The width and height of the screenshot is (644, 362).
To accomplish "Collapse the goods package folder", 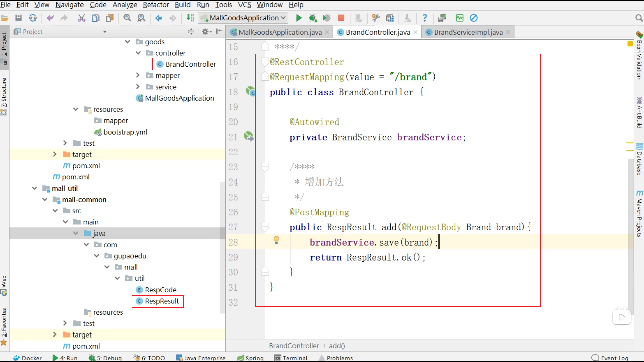I will tap(128, 42).
